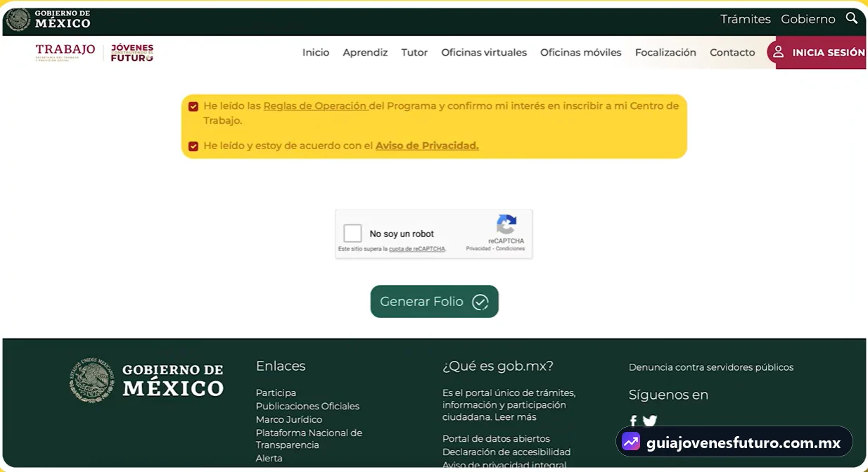Viewport: 868px width, 472px height.
Task: Click the Twitter icon under Síguenos en
Action: point(650,421)
